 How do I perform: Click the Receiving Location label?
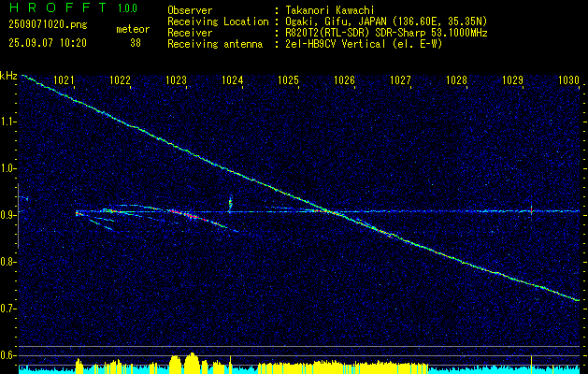[218, 22]
